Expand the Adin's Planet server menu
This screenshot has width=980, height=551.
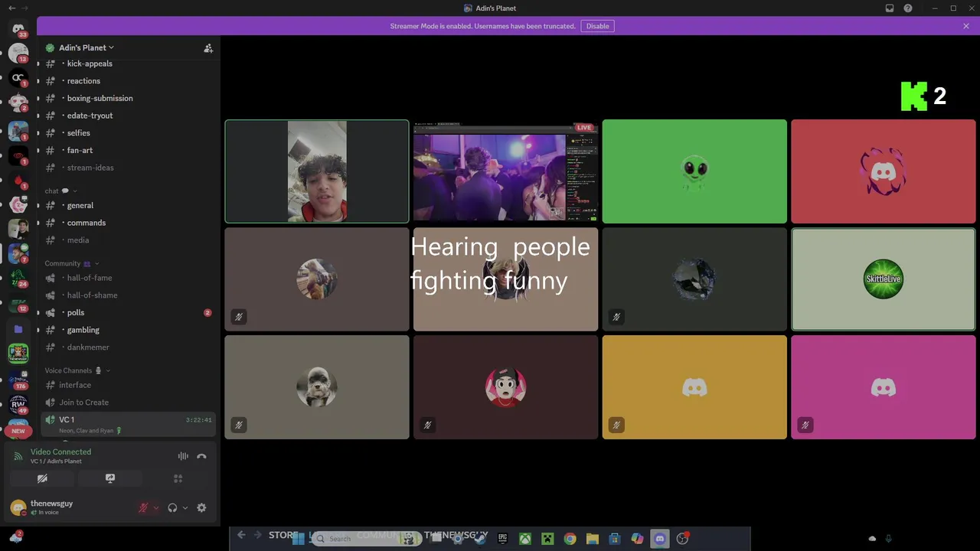point(86,47)
